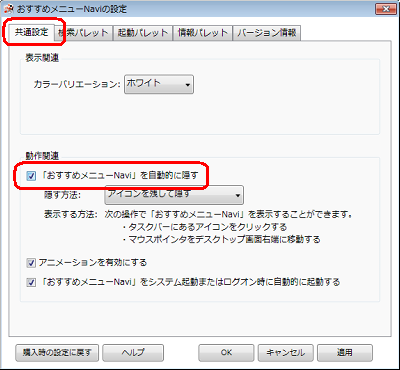This screenshot has width=400, height=370.
Task: Confirm settings with the OK button
Action: click(227, 353)
